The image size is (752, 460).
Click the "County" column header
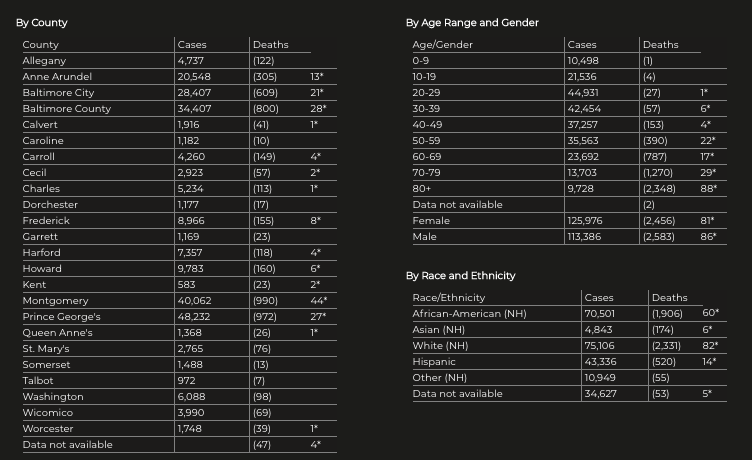pyautogui.click(x=41, y=45)
